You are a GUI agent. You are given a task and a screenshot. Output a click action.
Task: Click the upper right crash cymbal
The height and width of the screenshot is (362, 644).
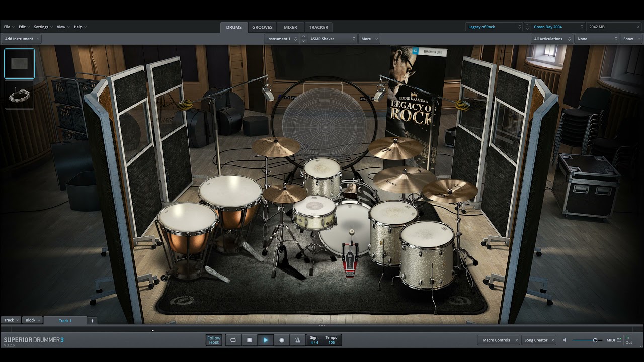click(x=395, y=147)
